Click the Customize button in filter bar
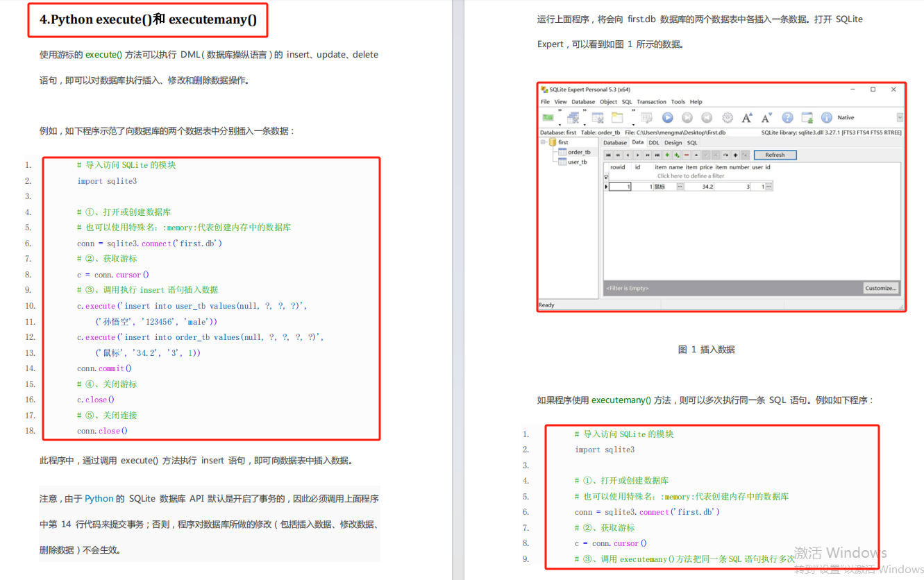 point(880,288)
